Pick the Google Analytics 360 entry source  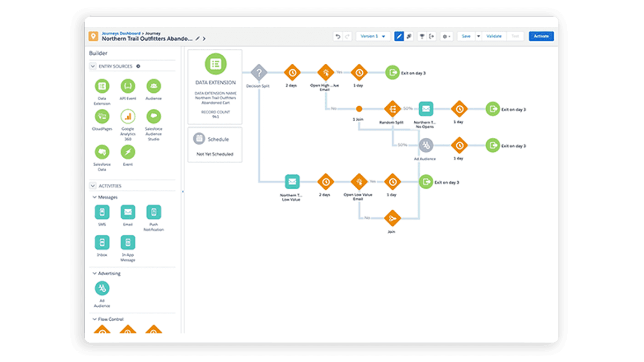pos(128,116)
